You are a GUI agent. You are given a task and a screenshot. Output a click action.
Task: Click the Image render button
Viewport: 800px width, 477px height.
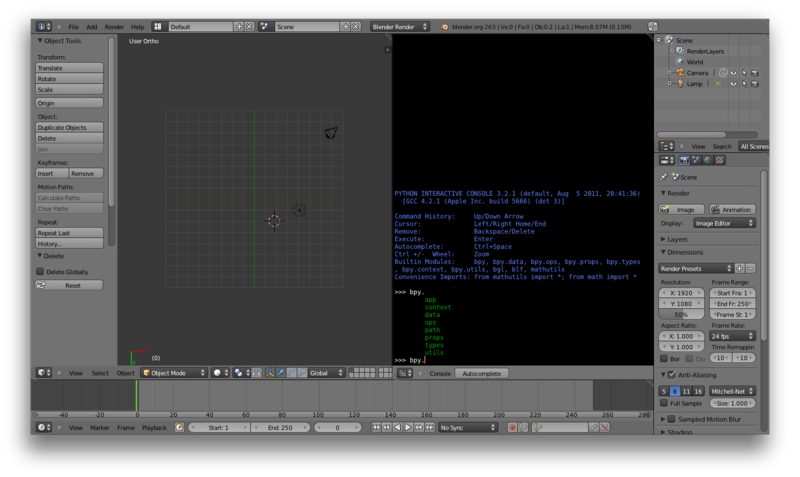[x=682, y=210]
